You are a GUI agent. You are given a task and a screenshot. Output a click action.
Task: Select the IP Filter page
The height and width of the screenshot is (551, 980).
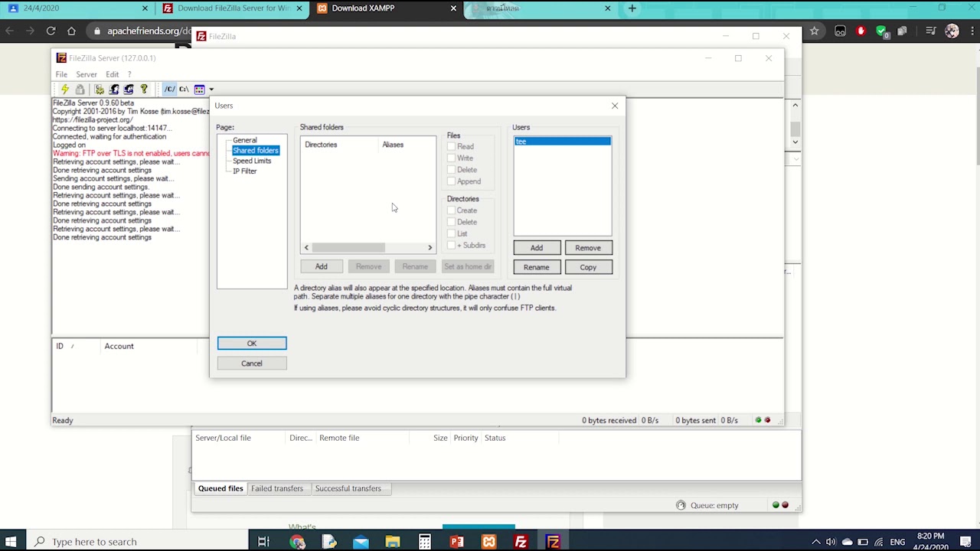pyautogui.click(x=245, y=171)
